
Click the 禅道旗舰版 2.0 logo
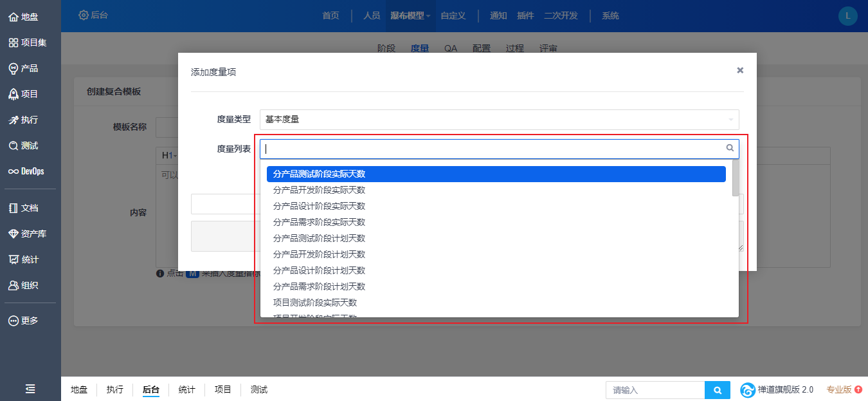pos(748,390)
